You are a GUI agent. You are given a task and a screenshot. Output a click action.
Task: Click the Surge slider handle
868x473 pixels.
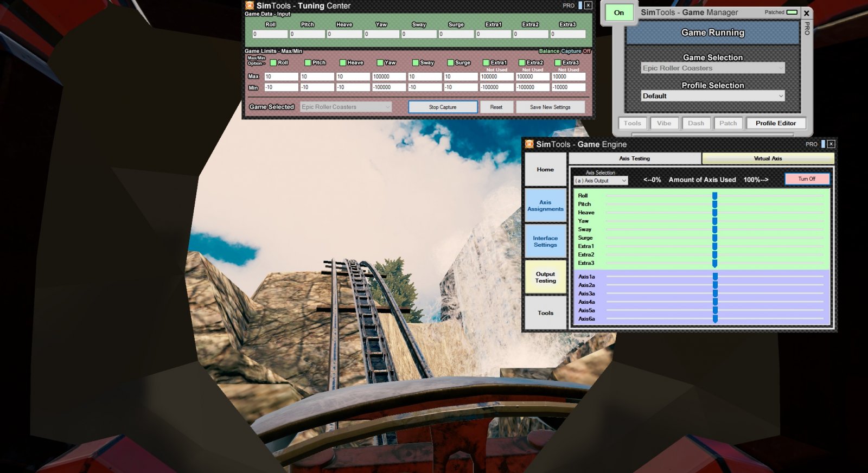tap(715, 238)
